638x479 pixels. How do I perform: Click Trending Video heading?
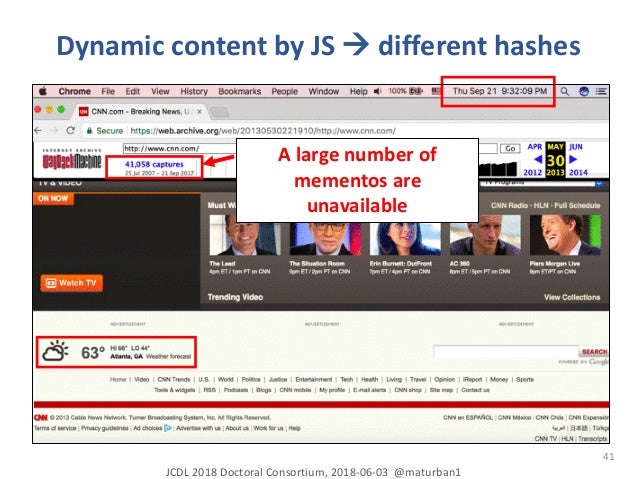coord(235,297)
